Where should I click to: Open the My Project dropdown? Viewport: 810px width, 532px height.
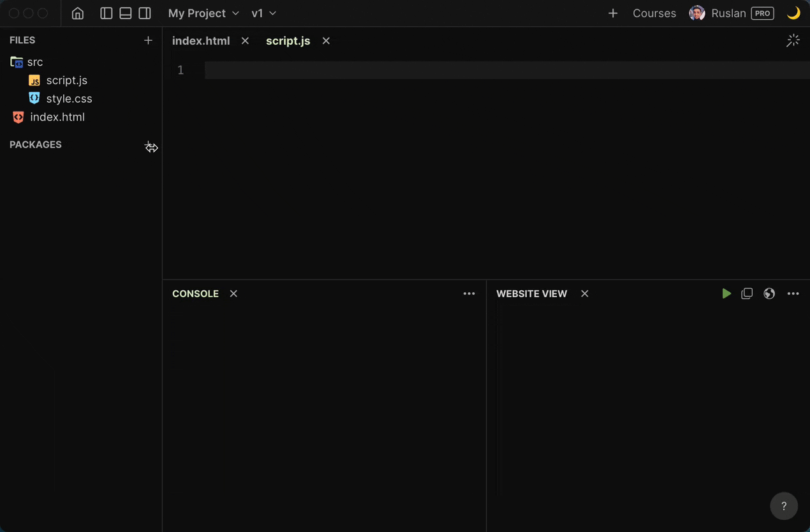pyautogui.click(x=203, y=13)
